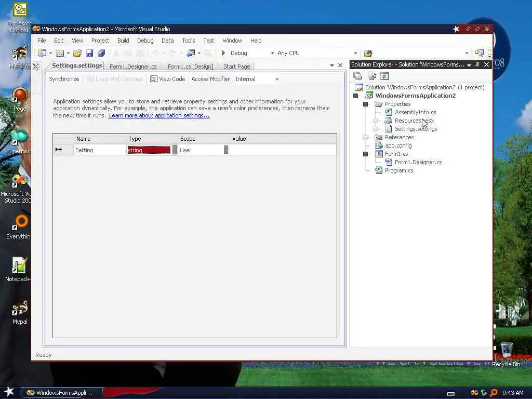532x399 pixels.
Task: Select Settings.settings in Solution Explorer tree
Action: coord(416,129)
